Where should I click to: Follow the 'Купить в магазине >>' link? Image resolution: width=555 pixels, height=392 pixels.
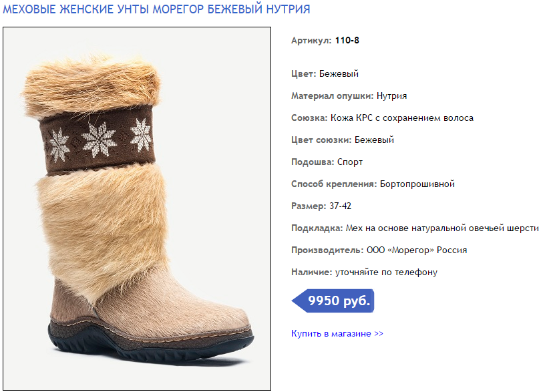tap(337, 334)
